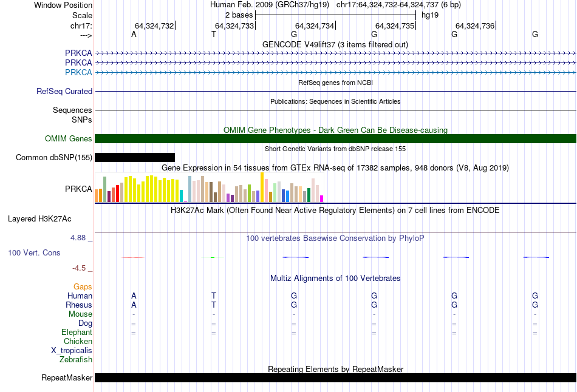Click the Window Position label
This screenshot has width=577, height=392.
63,5
